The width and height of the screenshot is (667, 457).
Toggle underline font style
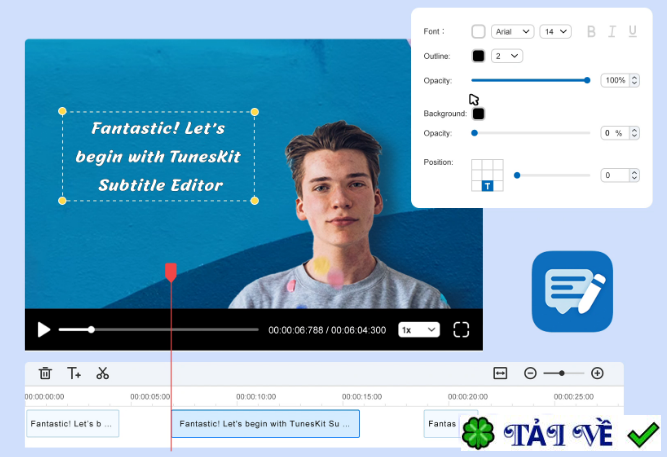[633, 31]
